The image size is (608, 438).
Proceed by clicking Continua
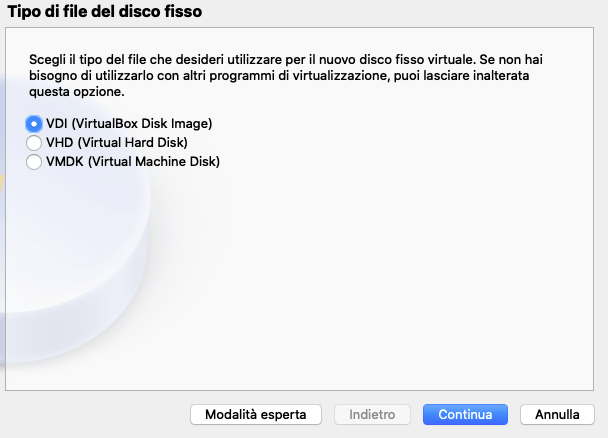(x=465, y=414)
